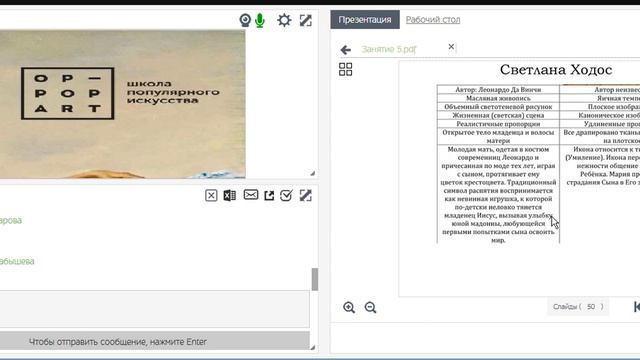Click the hint Чтобы отправить сообщение, нажмите Enter
Screen dimensions: 640x360
tap(118, 342)
